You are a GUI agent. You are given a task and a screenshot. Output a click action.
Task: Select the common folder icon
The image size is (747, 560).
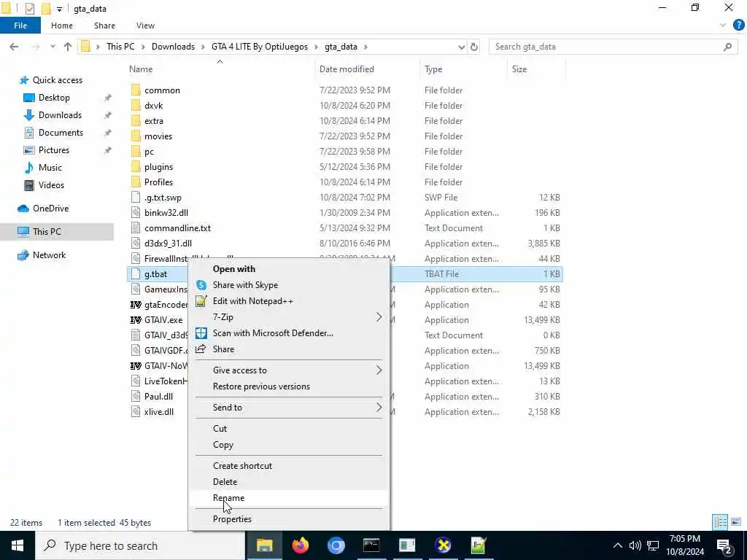point(136,90)
